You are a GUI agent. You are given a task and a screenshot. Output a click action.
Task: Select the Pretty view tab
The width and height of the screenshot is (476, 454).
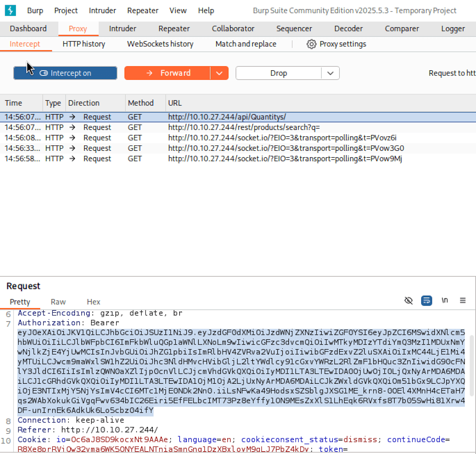coord(20,302)
